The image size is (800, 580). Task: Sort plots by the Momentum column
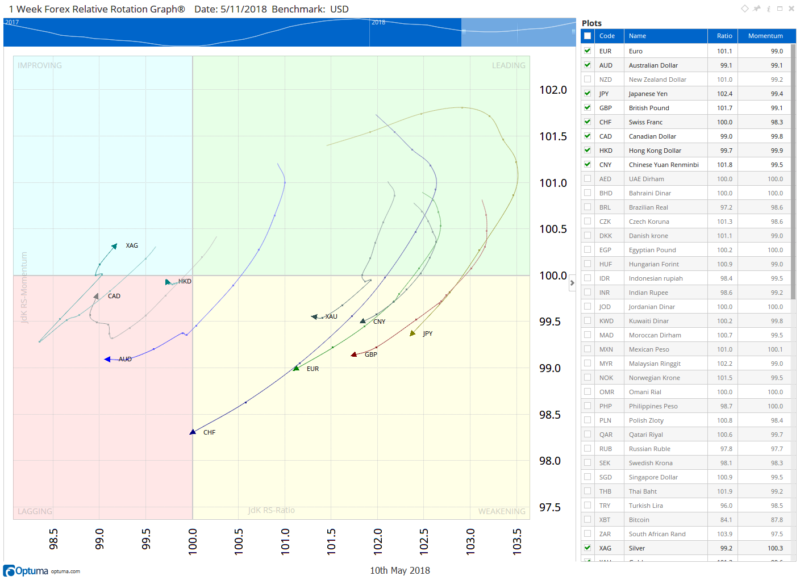[765, 33]
